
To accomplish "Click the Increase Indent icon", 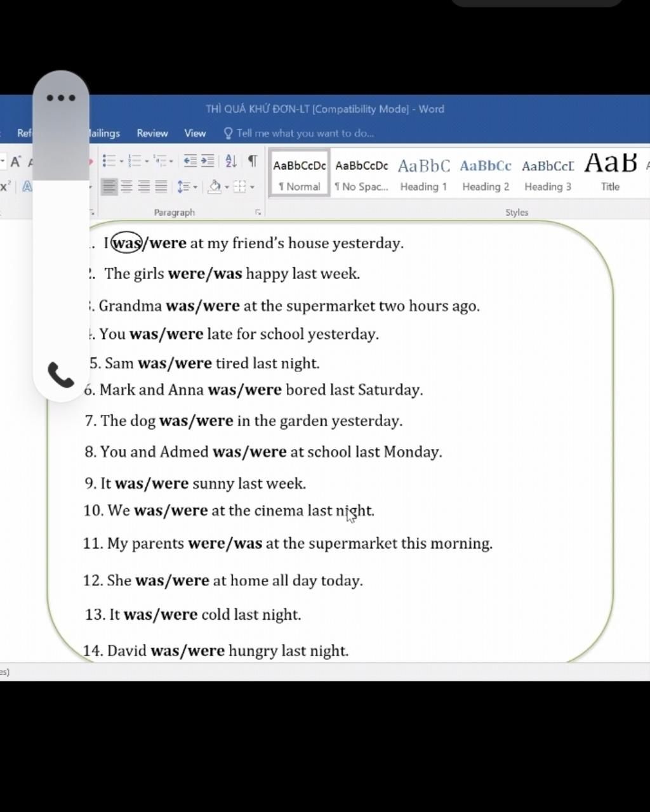I will click(208, 160).
